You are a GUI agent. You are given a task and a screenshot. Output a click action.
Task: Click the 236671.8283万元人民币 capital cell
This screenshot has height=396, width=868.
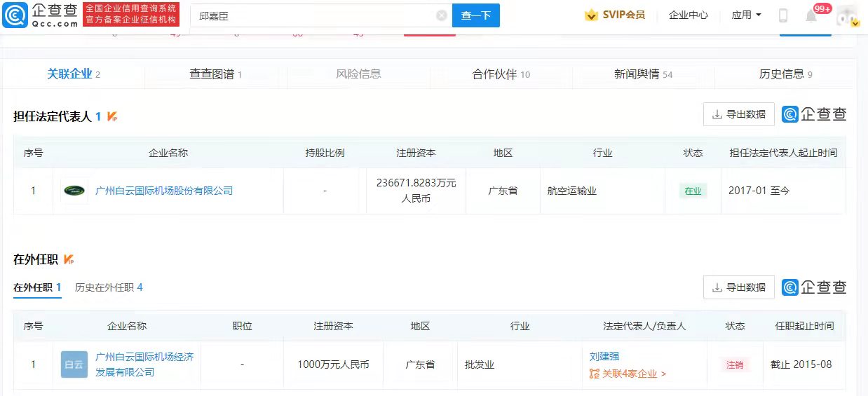pos(416,191)
